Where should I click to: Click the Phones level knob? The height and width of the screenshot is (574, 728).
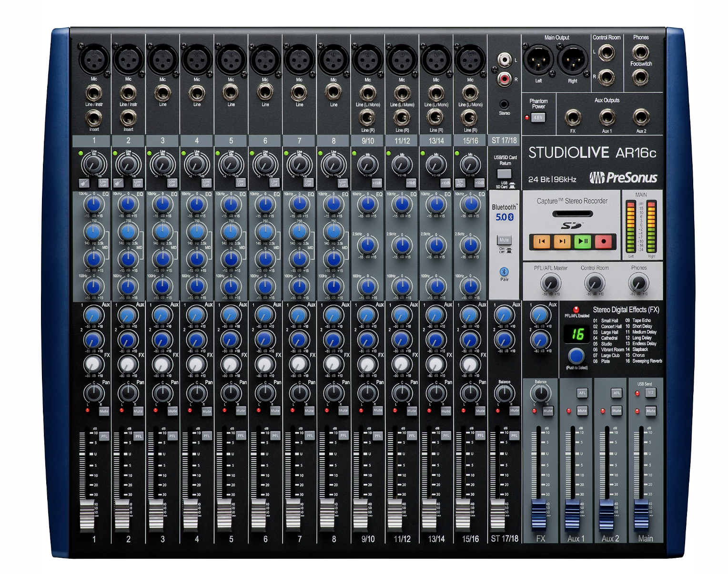[x=638, y=283]
